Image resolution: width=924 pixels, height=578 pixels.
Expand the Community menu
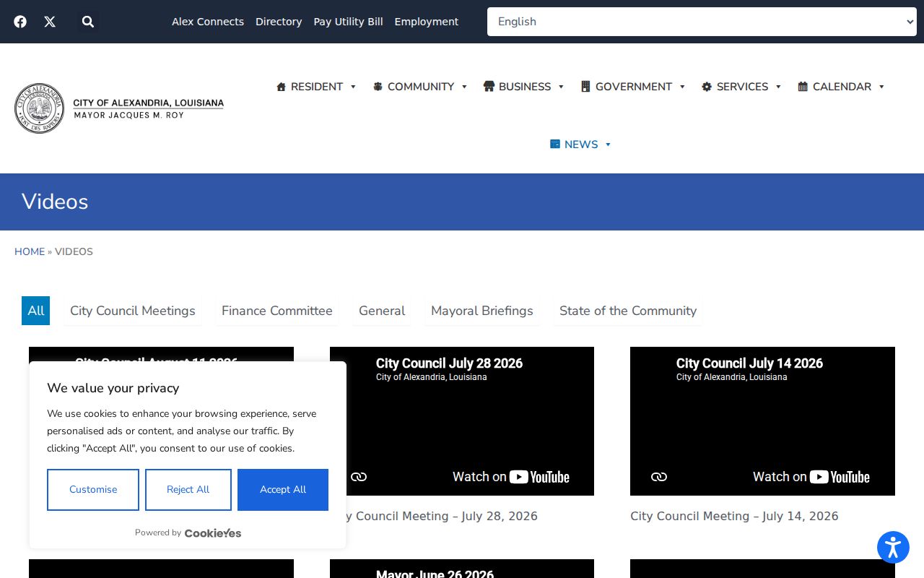coord(420,87)
